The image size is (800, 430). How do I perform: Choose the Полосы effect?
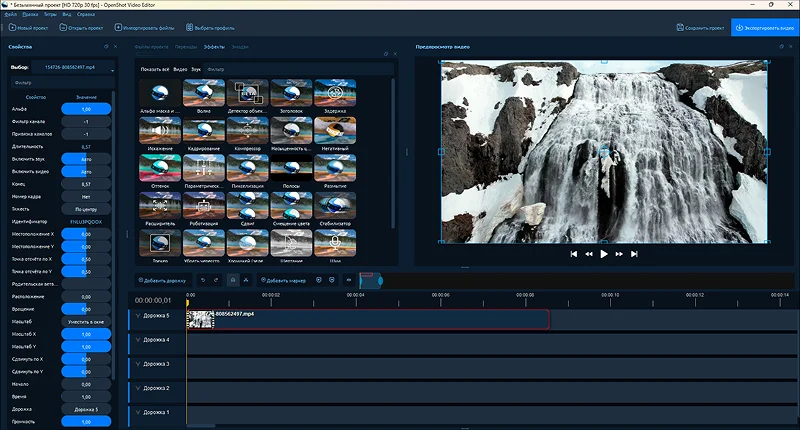point(291,168)
